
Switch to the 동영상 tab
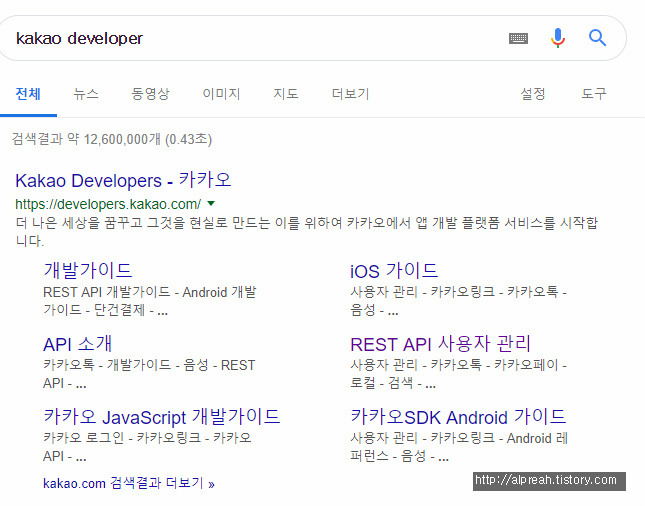tap(150, 94)
